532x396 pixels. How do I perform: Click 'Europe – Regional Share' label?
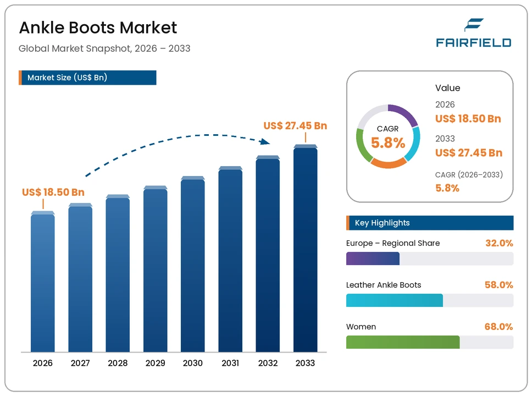point(393,243)
